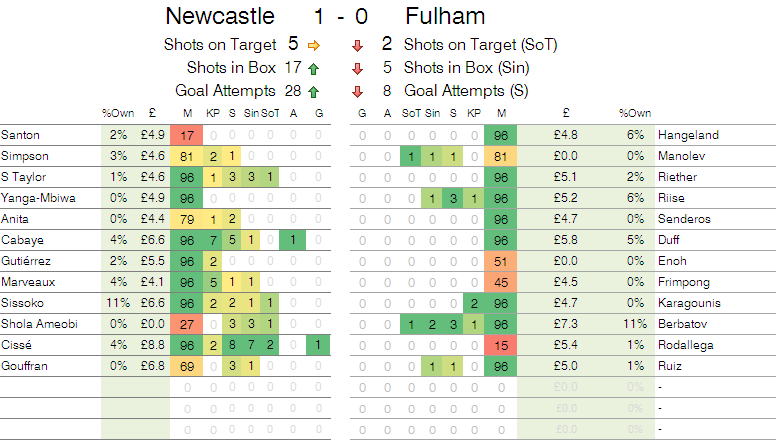
Task: Select the Newcastle %Own column header
Action: click(x=118, y=113)
